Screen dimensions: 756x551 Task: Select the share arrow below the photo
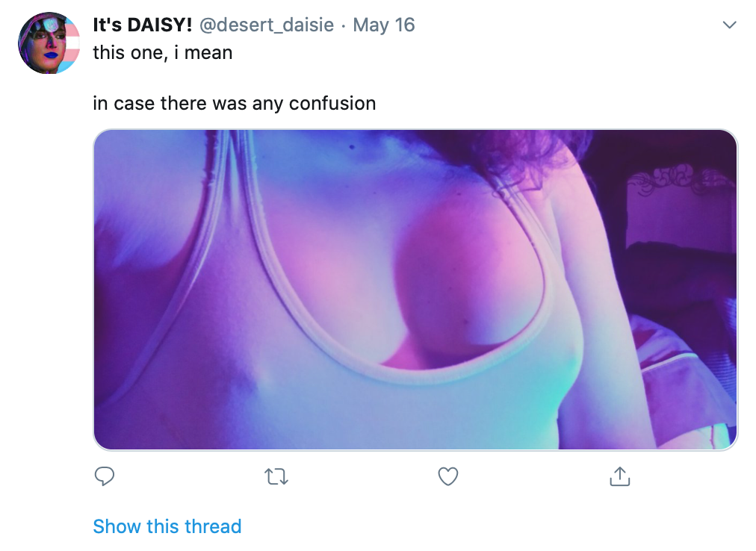619,476
